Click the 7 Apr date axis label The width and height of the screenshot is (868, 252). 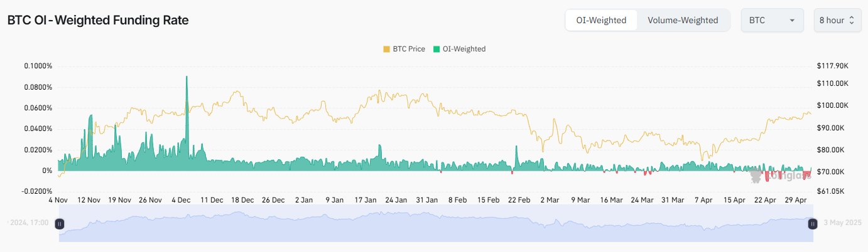click(x=704, y=200)
